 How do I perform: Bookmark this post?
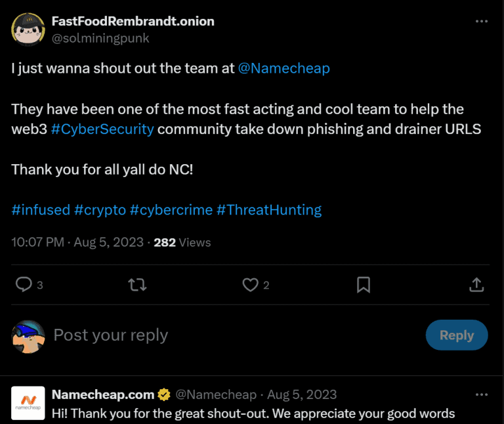(363, 284)
